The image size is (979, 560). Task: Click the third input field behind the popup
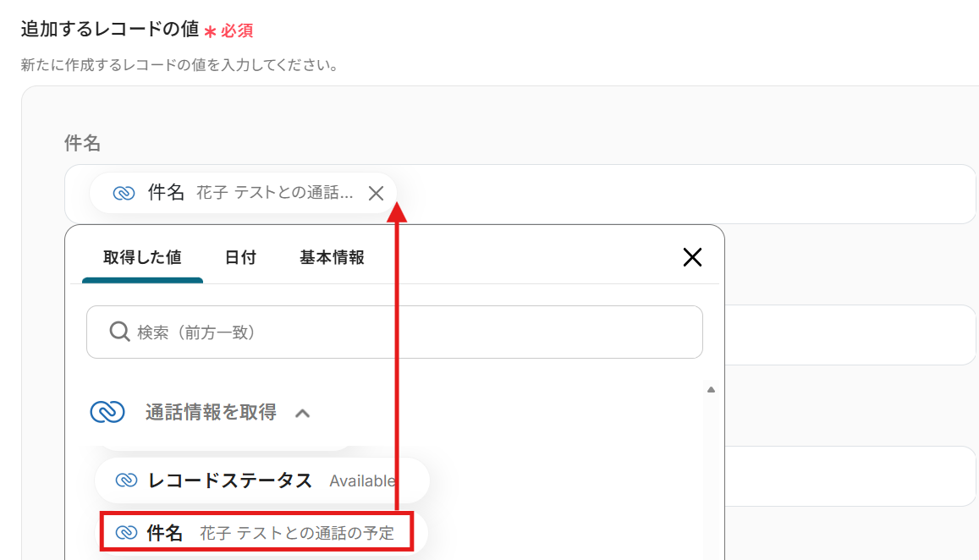pyautogui.click(x=850, y=476)
